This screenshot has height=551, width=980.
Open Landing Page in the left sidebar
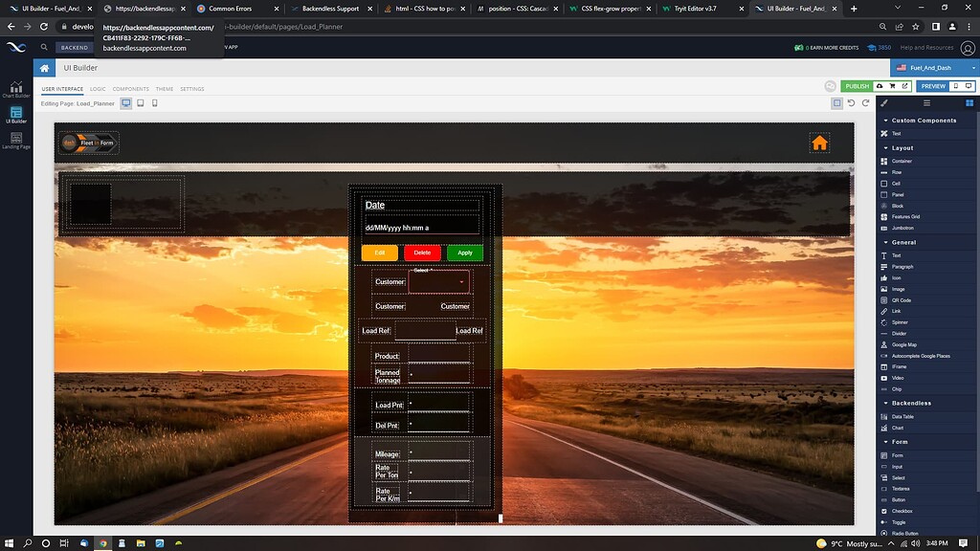tap(16, 140)
